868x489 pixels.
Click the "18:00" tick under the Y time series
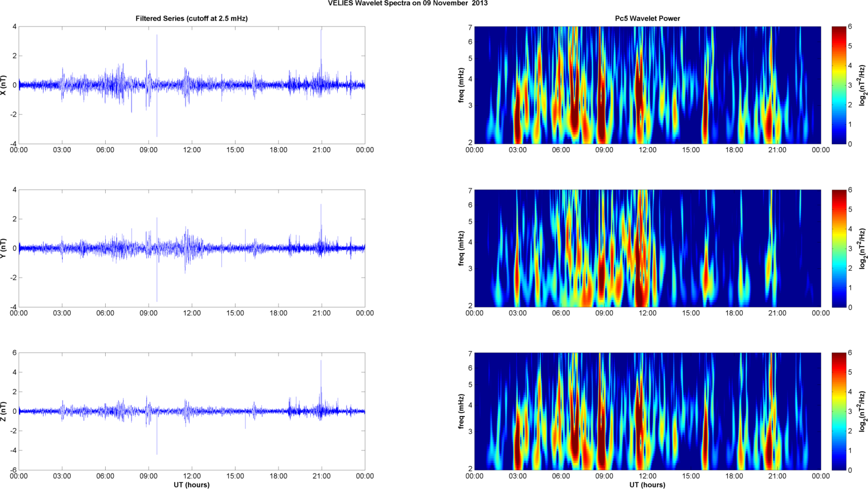pyautogui.click(x=279, y=313)
